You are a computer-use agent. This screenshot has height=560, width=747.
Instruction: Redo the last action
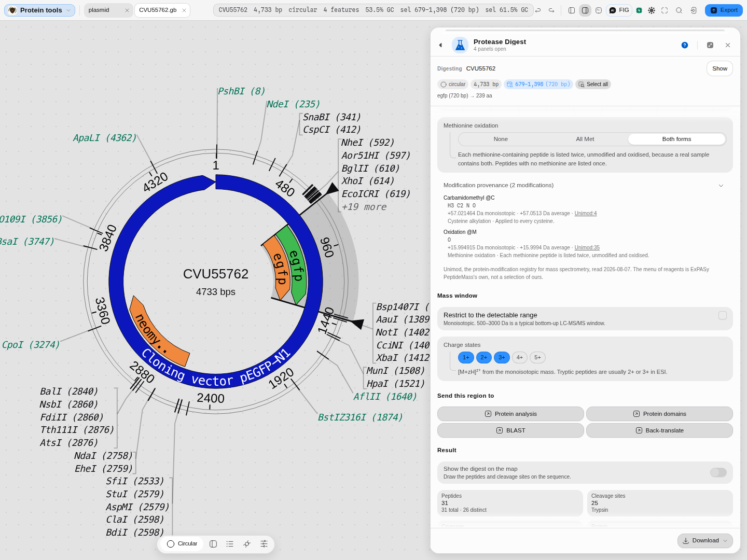(551, 10)
